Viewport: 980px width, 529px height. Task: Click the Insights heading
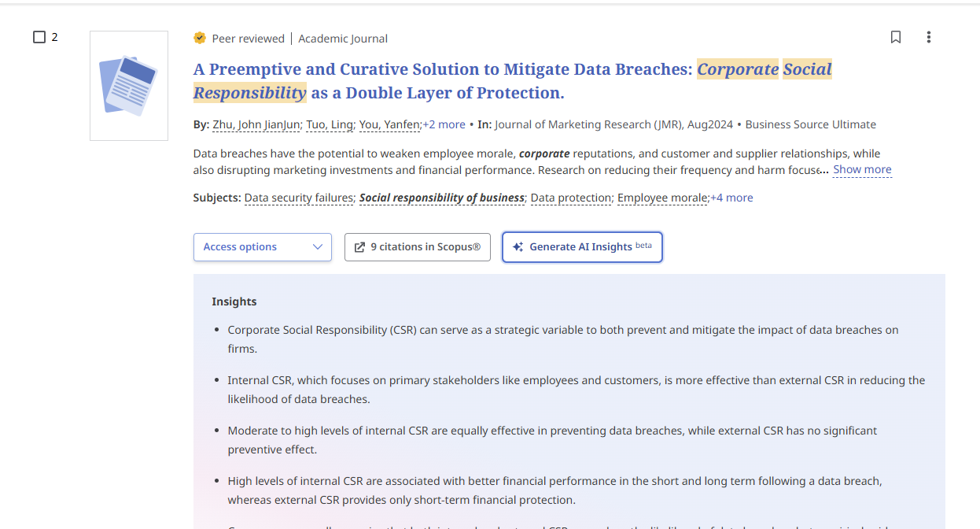click(x=234, y=301)
